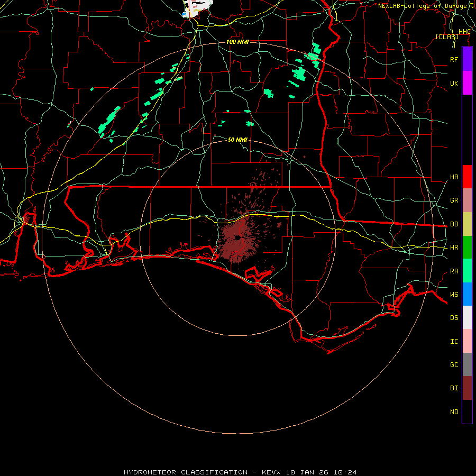Click the IC legend label
This screenshot has width=476, height=476.
point(454,342)
